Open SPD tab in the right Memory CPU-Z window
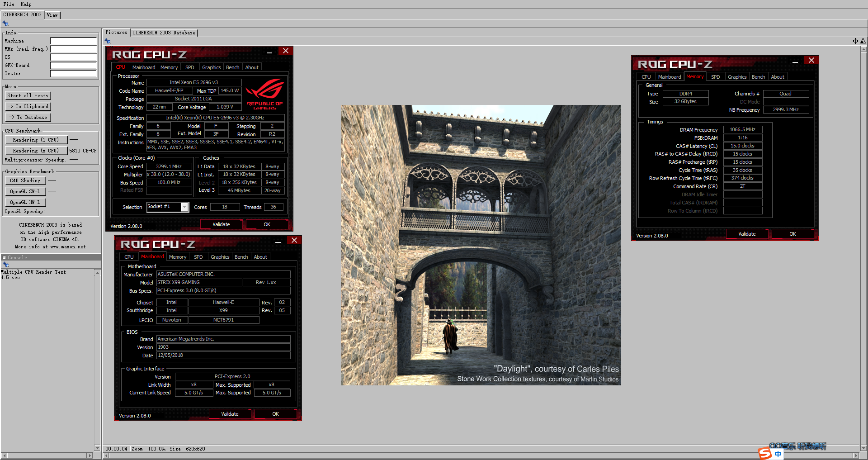Image resolution: width=868 pixels, height=460 pixels. point(716,77)
